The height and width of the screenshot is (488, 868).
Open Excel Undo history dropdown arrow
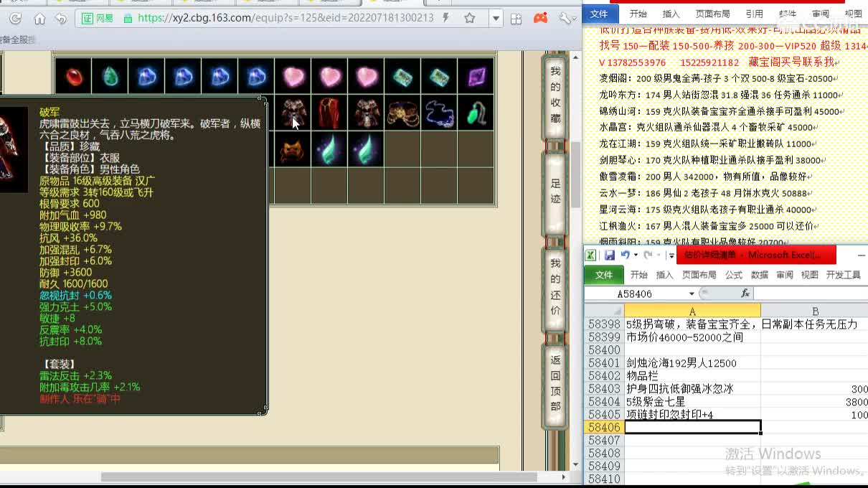[x=635, y=255]
